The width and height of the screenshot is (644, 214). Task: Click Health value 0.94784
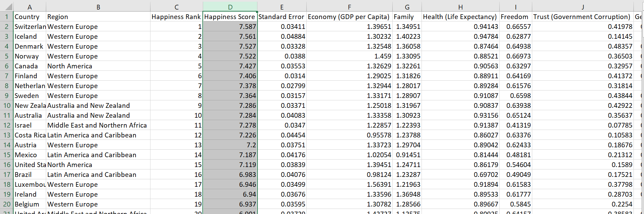pos(461,36)
